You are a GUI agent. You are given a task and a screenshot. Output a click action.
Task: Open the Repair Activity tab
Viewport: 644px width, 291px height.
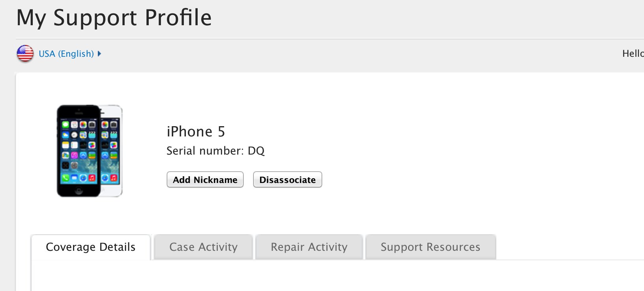(309, 247)
